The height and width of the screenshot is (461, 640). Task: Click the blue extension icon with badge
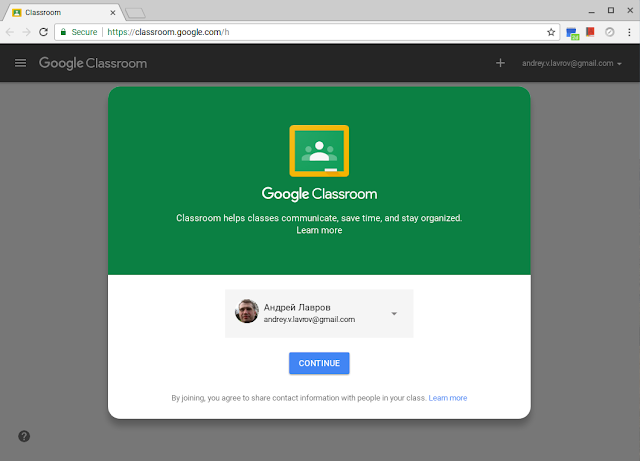pyautogui.click(x=573, y=33)
